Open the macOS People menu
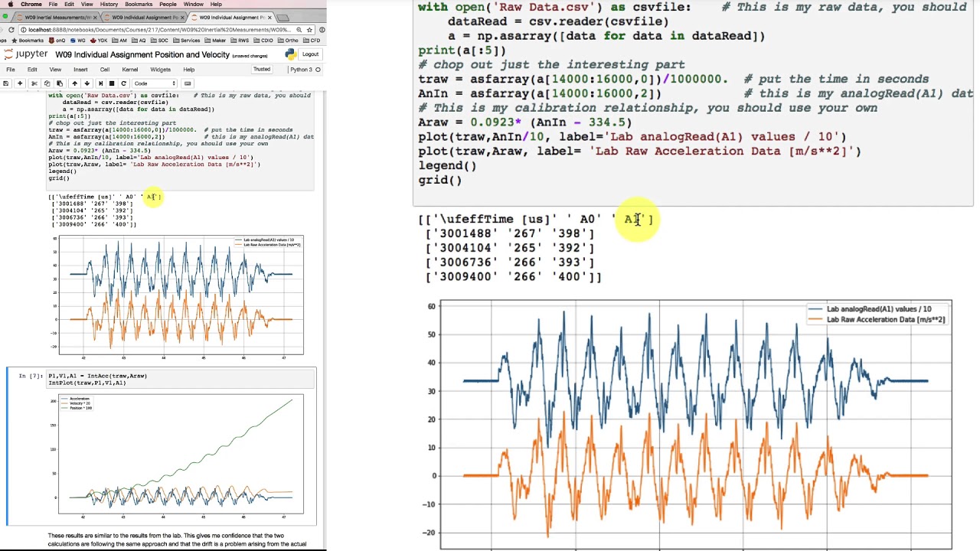 [x=168, y=5]
